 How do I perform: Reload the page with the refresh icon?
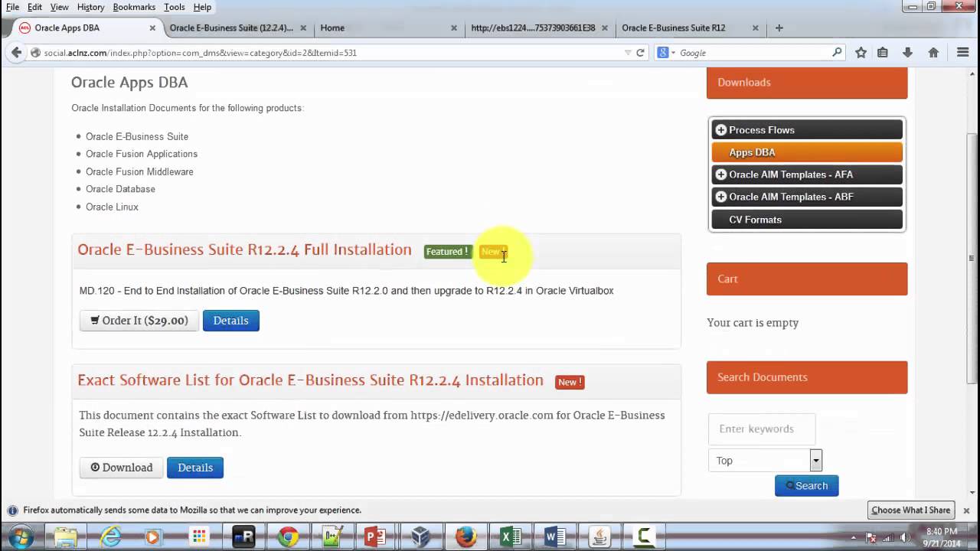(x=640, y=53)
